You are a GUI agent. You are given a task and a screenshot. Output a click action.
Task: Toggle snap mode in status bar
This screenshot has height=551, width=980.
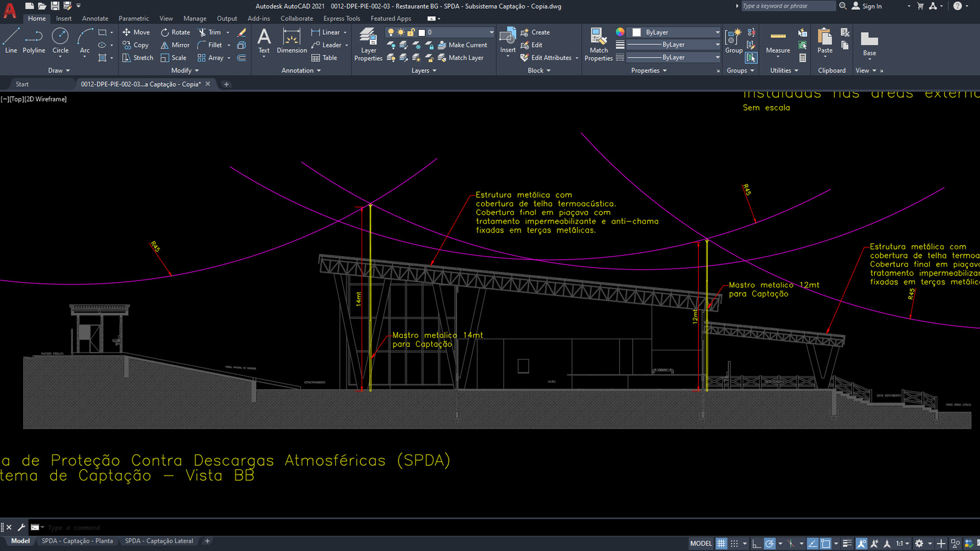(x=734, y=543)
